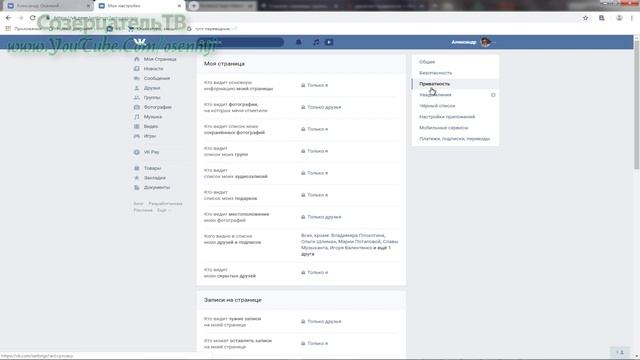The height and width of the screenshot is (360, 640).
Task: Change who sees основную информацию моей страницы
Action: pyautogui.click(x=315, y=85)
